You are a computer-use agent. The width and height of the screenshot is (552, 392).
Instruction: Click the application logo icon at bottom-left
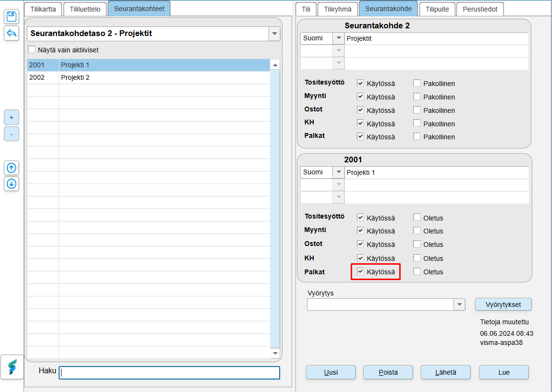pos(12,367)
